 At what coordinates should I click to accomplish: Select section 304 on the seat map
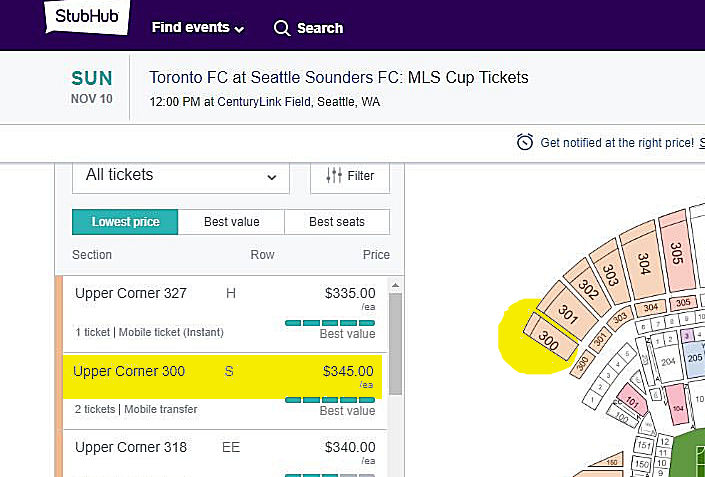pos(643,263)
